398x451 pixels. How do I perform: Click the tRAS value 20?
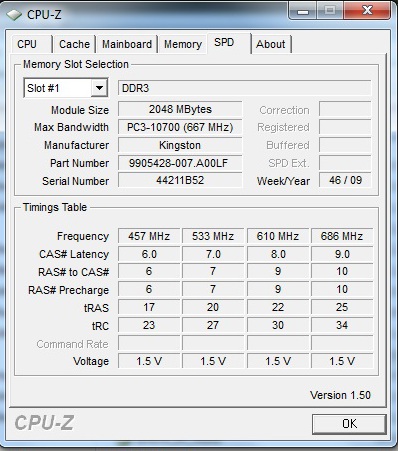tap(213, 307)
